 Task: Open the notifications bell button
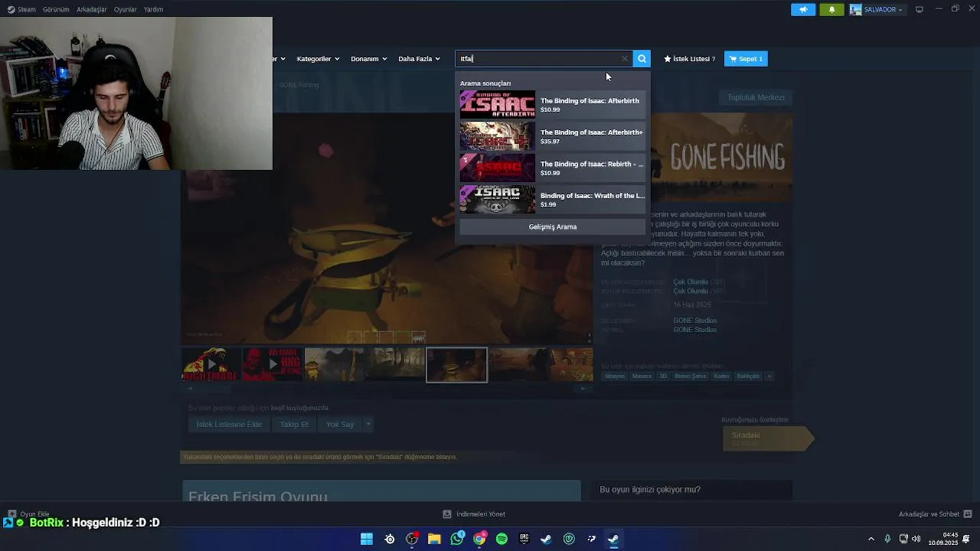[832, 10]
